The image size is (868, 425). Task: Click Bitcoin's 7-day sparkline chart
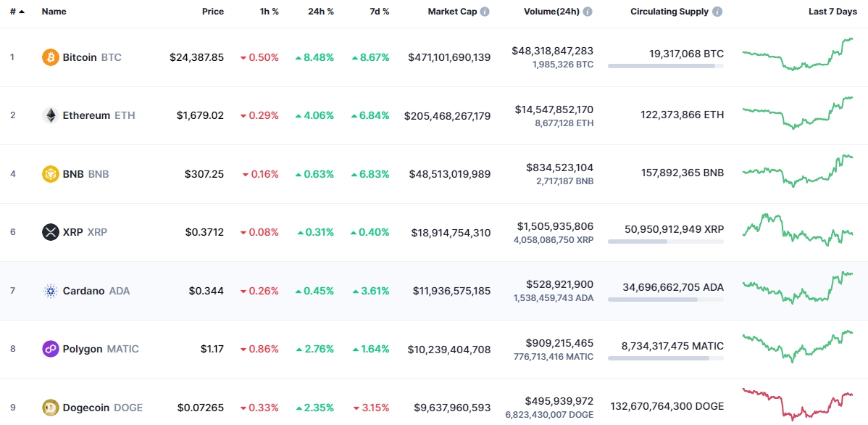tap(798, 54)
